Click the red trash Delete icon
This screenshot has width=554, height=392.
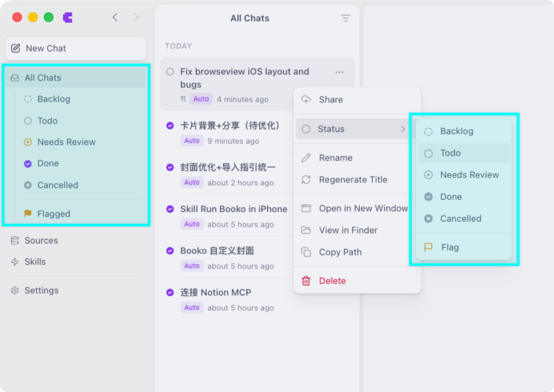(x=306, y=281)
